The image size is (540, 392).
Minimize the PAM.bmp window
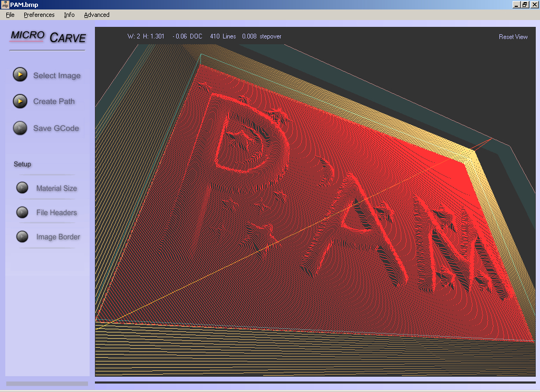pos(516,4)
